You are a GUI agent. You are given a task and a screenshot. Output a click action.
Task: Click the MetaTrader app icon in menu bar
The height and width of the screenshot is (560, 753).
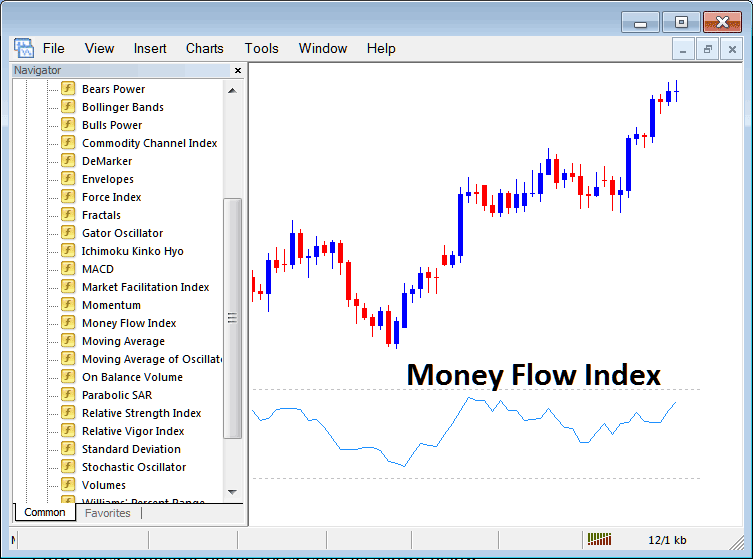point(23,48)
